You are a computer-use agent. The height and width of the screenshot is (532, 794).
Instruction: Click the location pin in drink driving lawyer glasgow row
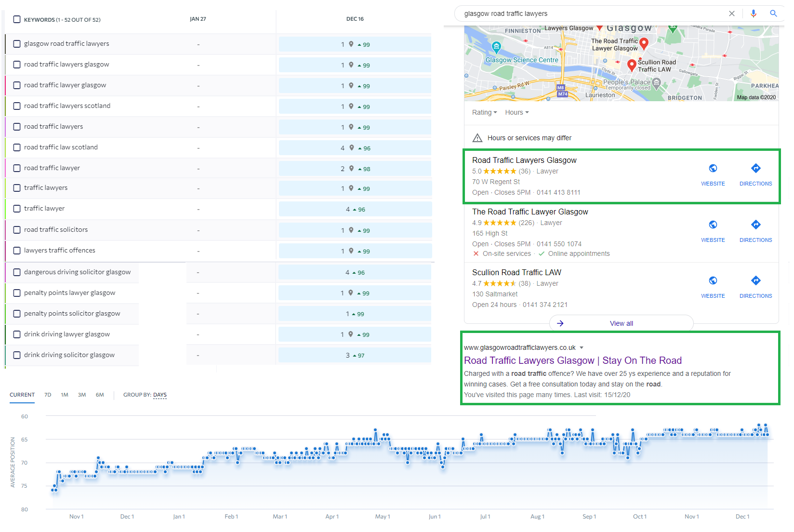(351, 334)
